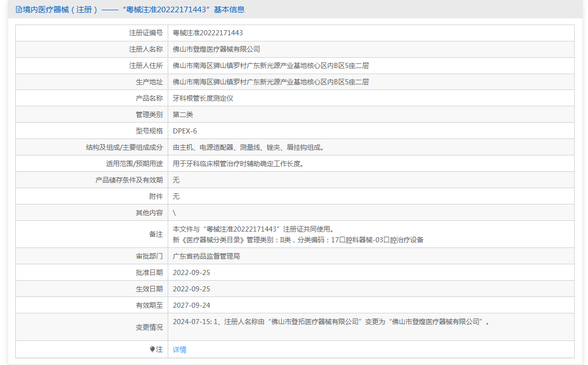Click the 生产地址 label cell
The width and height of the screenshot is (588, 365).
pyautogui.click(x=92, y=82)
